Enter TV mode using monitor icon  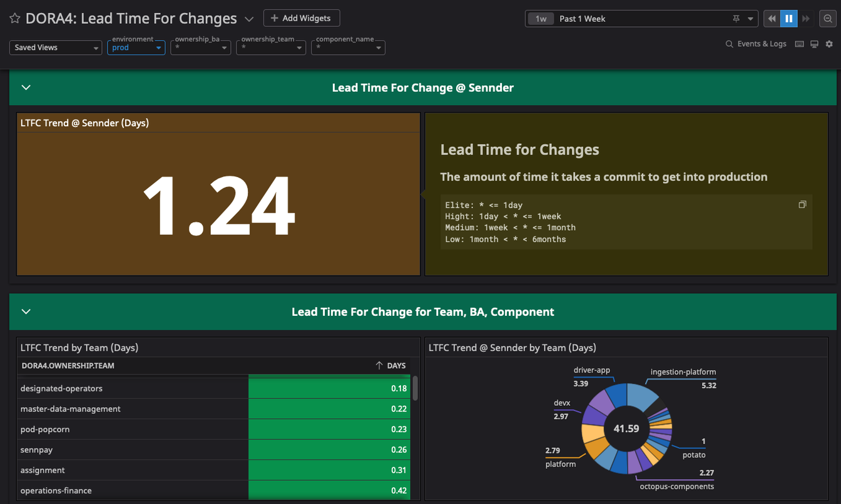coord(814,44)
